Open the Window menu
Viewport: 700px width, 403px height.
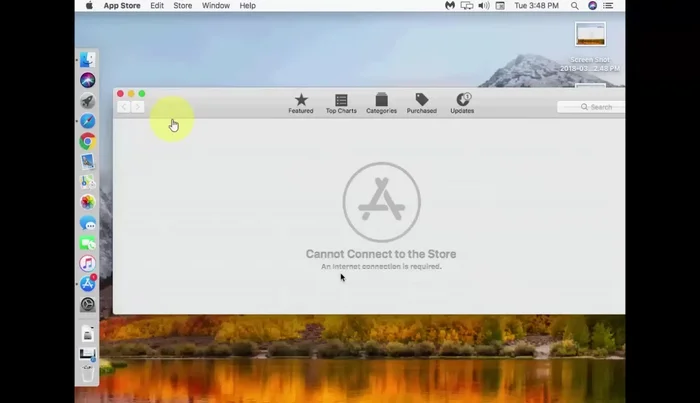tap(216, 5)
